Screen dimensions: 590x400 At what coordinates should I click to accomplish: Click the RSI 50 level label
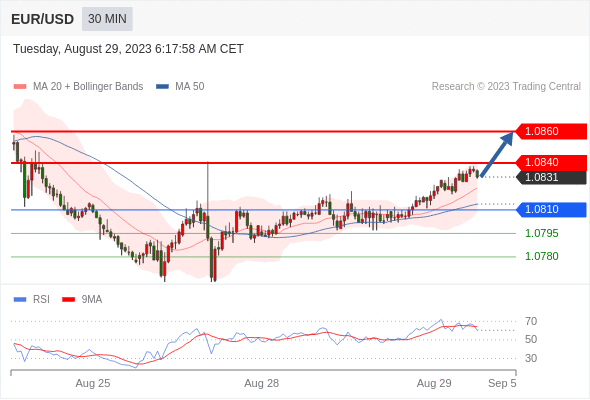tap(531, 339)
